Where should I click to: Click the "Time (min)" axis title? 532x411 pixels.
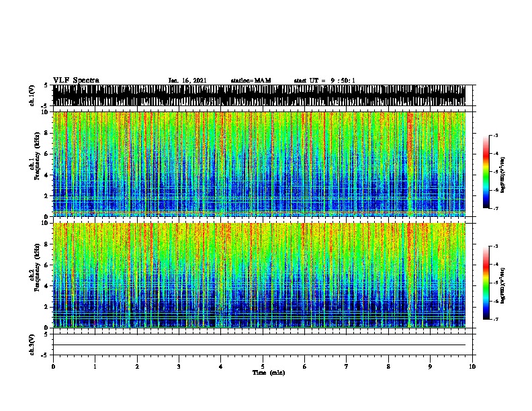(269, 373)
